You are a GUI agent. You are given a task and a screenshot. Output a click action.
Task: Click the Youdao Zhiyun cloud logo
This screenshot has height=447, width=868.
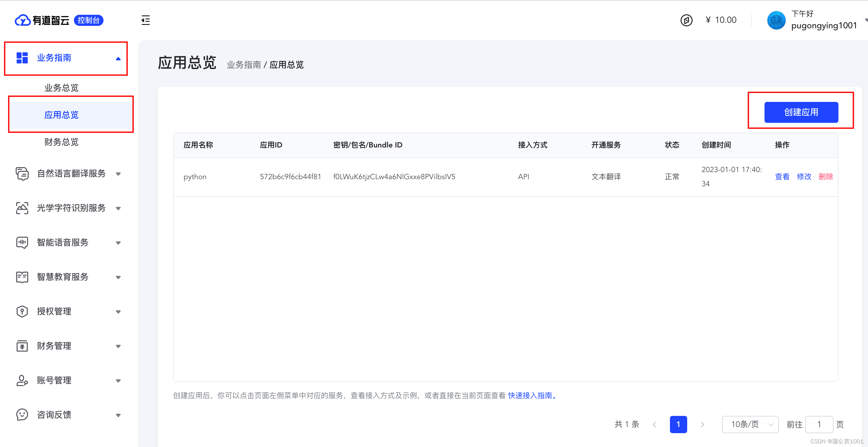pyautogui.click(x=22, y=20)
